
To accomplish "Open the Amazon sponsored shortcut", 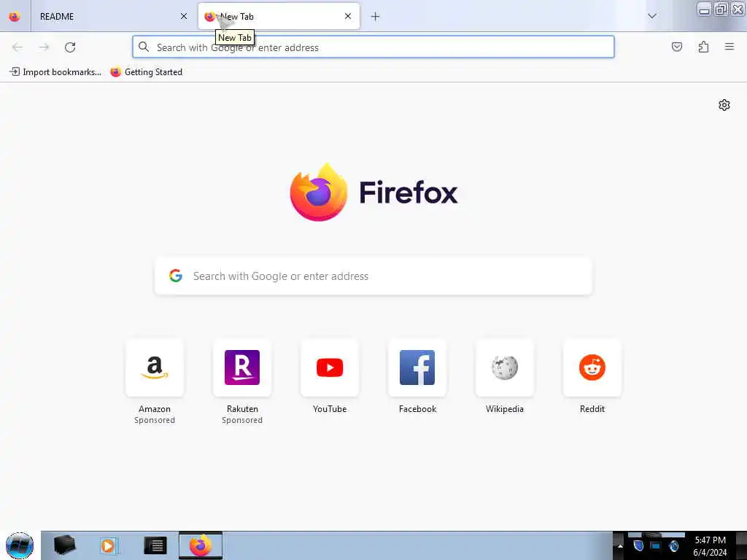I will pyautogui.click(x=155, y=367).
